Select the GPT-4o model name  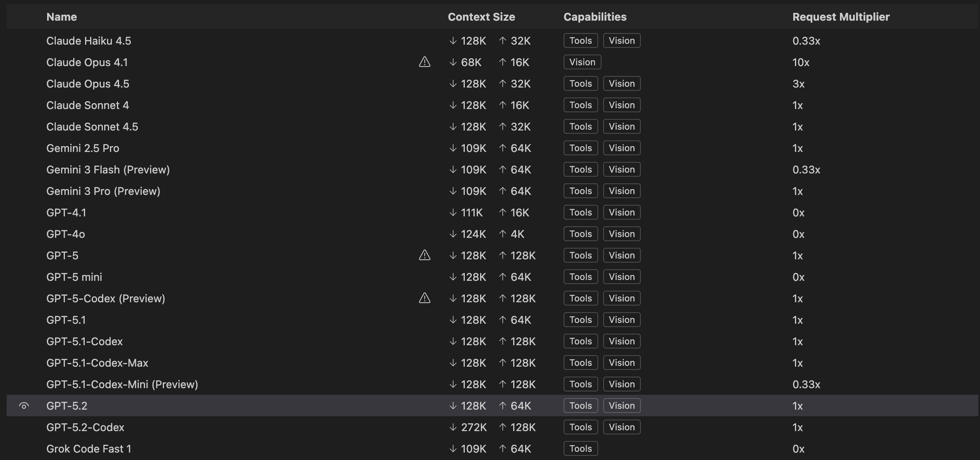(x=66, y=234)
